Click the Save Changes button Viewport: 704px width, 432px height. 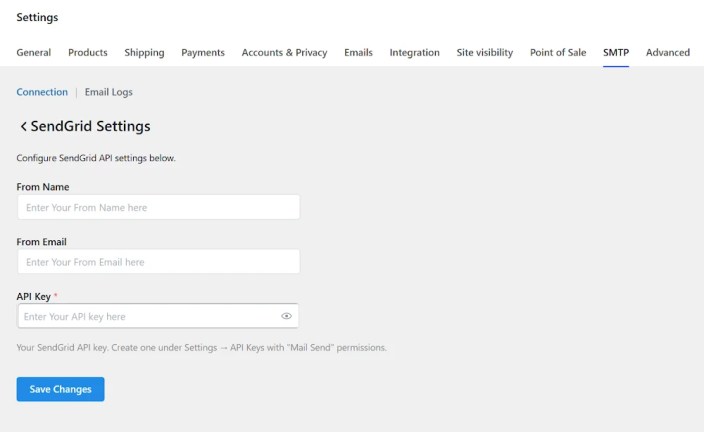(61, 389)
